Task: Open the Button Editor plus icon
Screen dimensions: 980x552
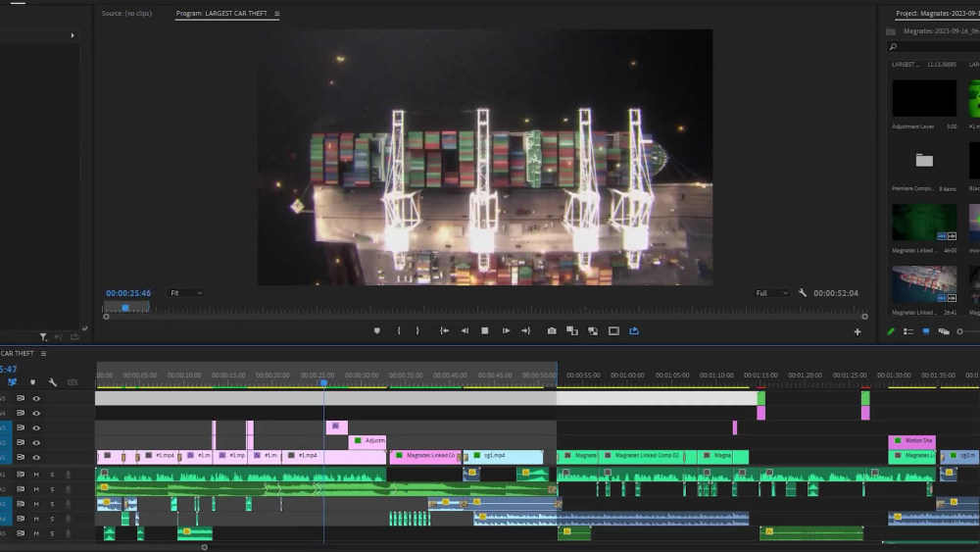Action: click(857, 332)
